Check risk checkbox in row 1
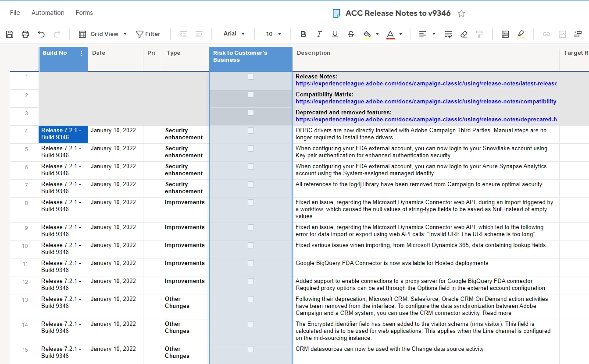 tap(251, 77)
